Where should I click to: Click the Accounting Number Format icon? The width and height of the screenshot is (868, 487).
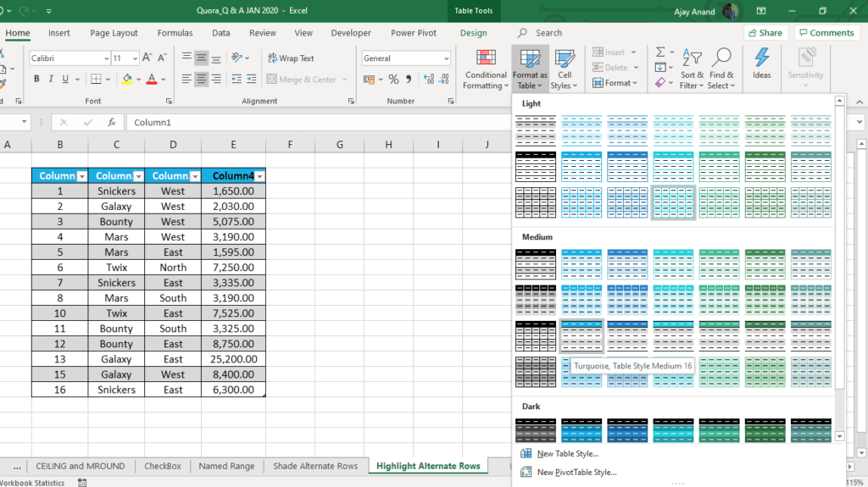pyautogui.click(x=370, y=79)
